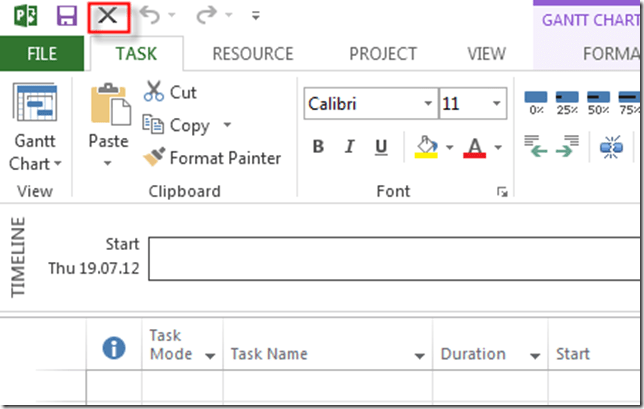Open the font size 11 dropdown
Screen dimensions: 644x409
point(498,103)
